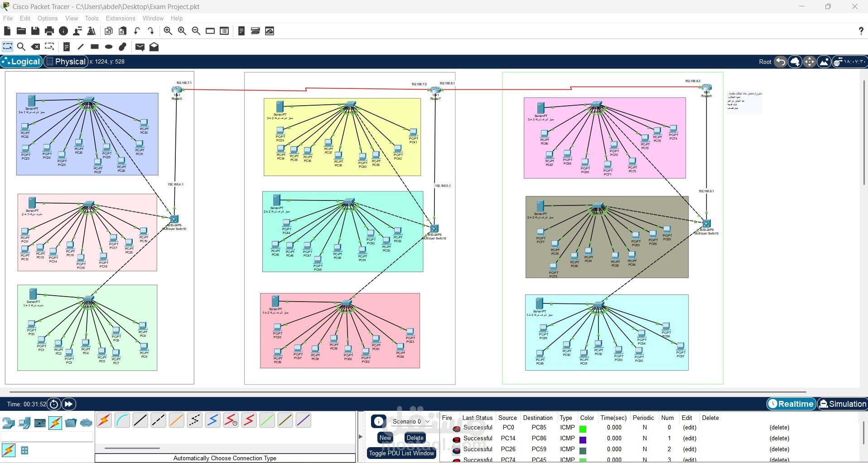Click the New scenario button
The height and width of the screenshot is (463, 868).
click(x=385, y=438)
